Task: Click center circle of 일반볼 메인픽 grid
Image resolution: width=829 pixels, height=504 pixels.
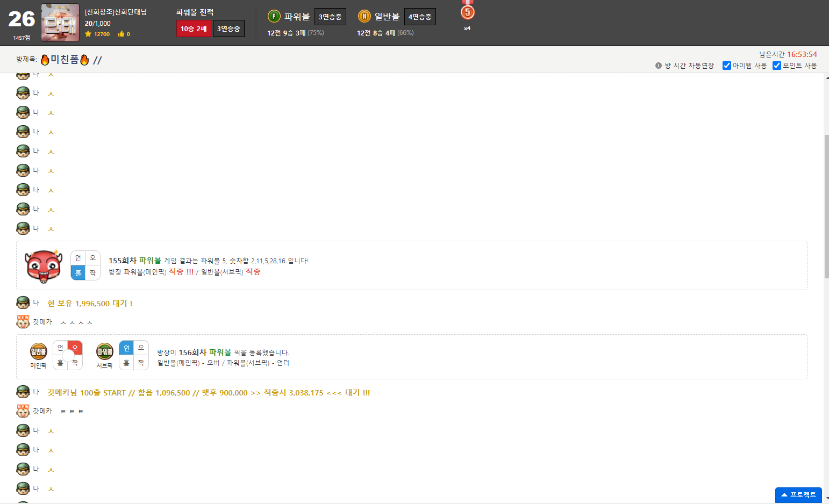Action: 68,355
